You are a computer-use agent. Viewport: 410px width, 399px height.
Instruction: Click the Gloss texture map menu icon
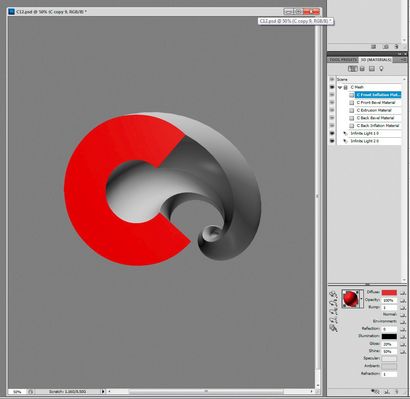[x=403, y=344]
